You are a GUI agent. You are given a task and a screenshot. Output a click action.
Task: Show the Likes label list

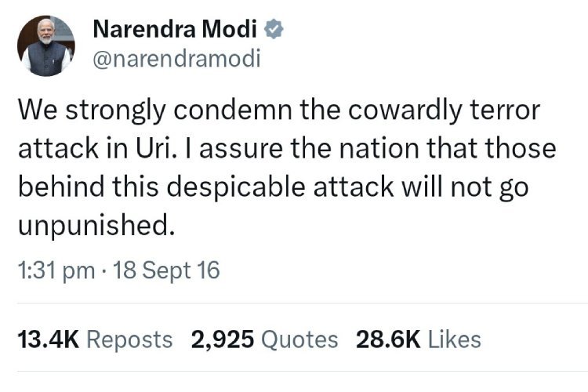455,339
